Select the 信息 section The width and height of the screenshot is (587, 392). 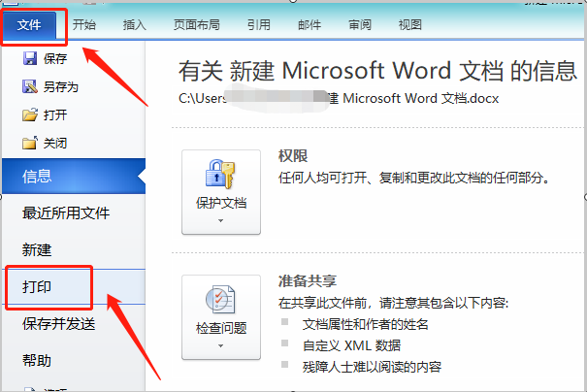[x=74, y=176]
